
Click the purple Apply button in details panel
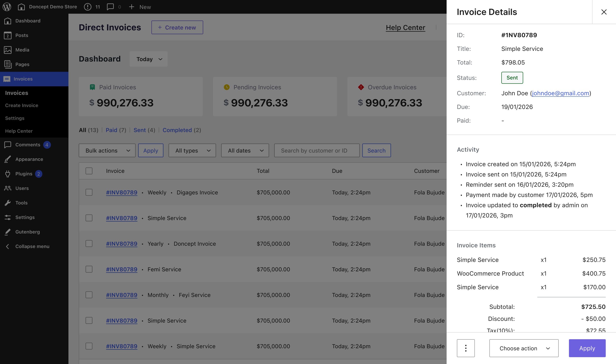point(587,348)
